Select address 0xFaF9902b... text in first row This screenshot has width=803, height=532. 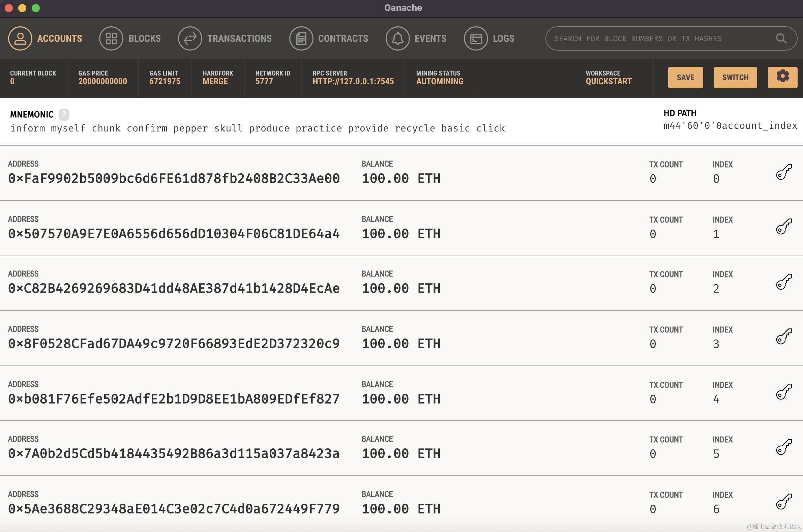174,178
